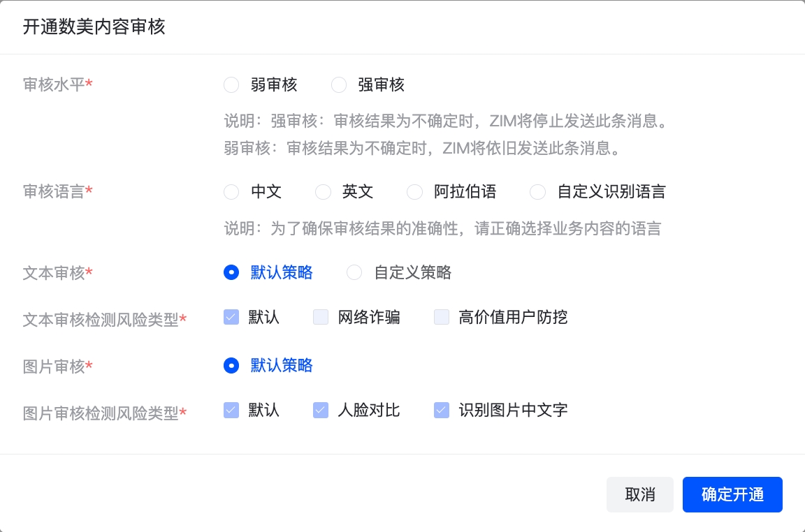This screenshot has height=532, width=805.
Task: Choose the 阿拉伯语 language option
Action: 414,192
